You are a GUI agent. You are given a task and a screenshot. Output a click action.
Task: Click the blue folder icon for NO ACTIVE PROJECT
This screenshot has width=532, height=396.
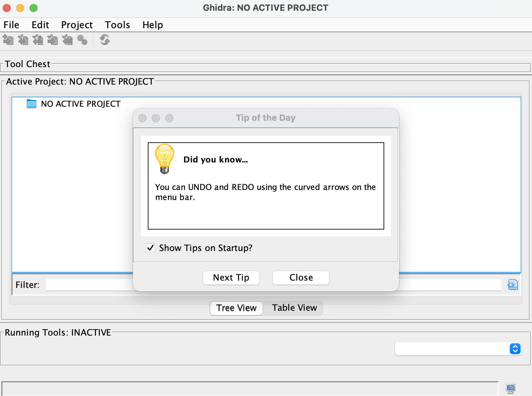point(32,104)
